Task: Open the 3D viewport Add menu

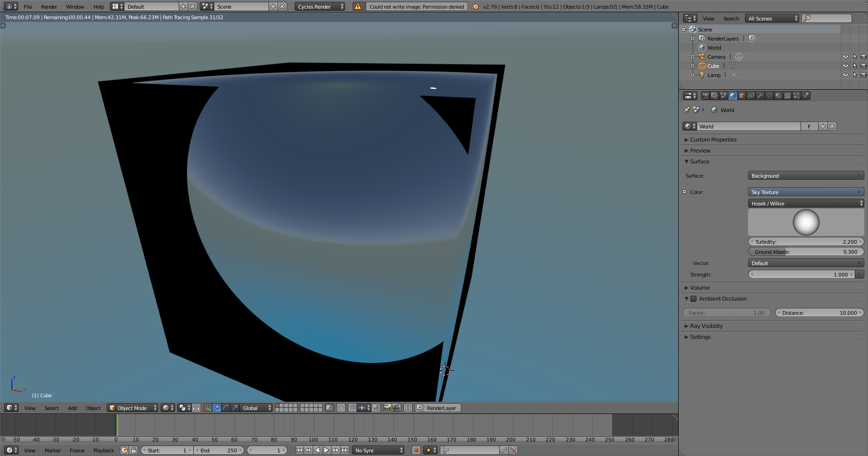Action: 72,408
